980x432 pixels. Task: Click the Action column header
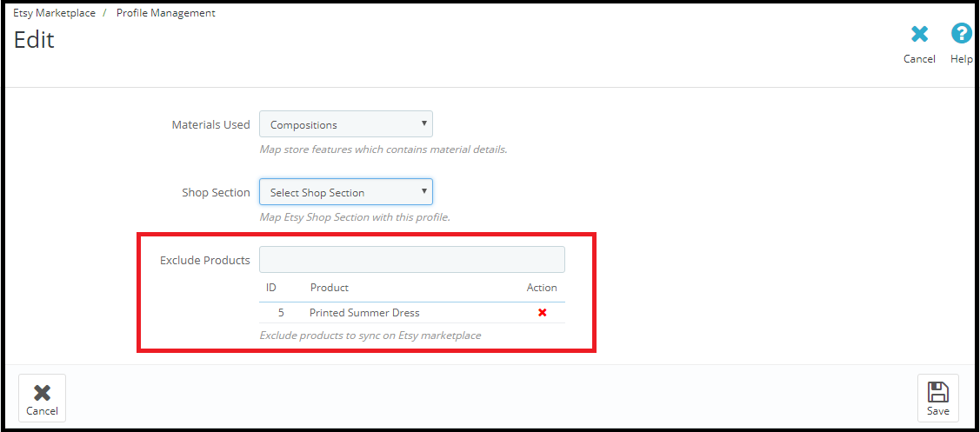542,288
